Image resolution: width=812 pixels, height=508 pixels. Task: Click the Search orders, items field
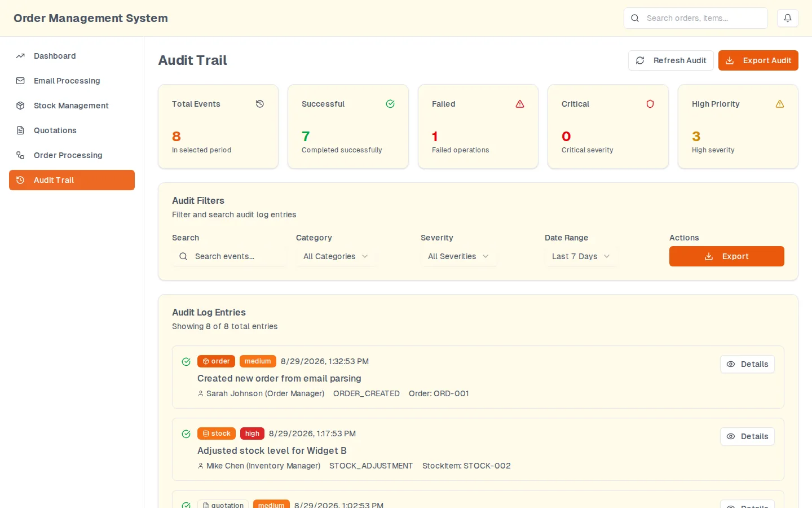(x=696, y=18)
